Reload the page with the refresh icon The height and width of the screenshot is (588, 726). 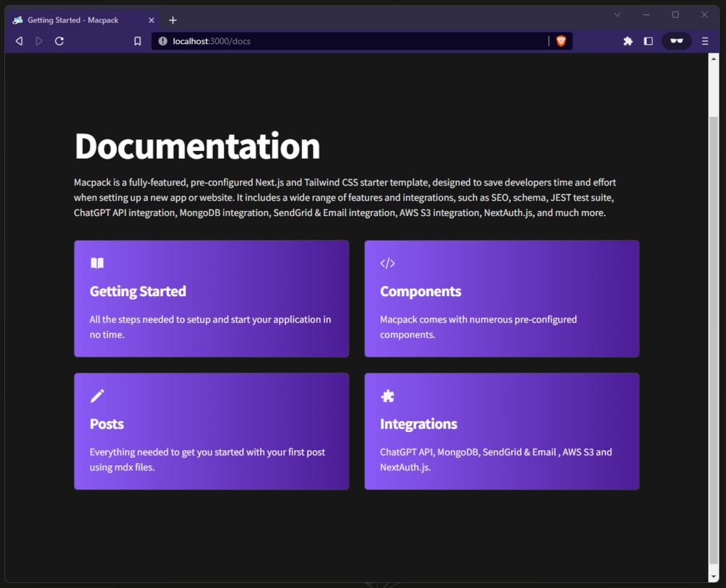click(59, 41)
